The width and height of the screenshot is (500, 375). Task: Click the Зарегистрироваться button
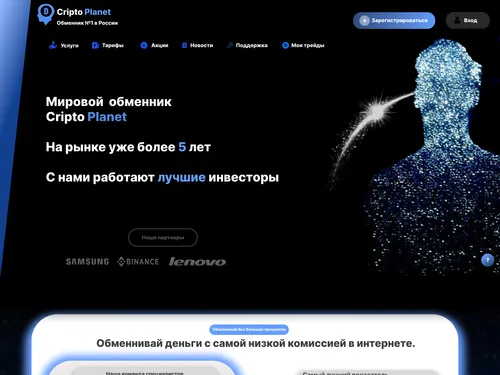tap(394, 21)
